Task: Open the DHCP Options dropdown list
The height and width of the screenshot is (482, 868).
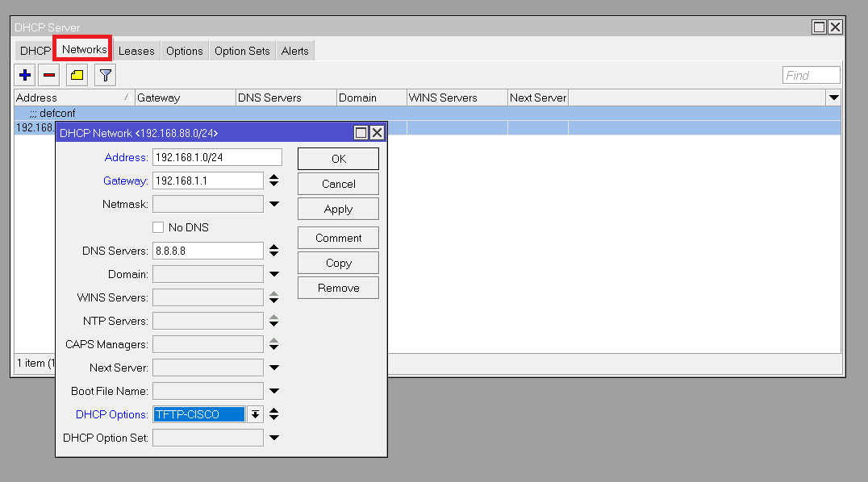Action: click(x=255, y=414)
